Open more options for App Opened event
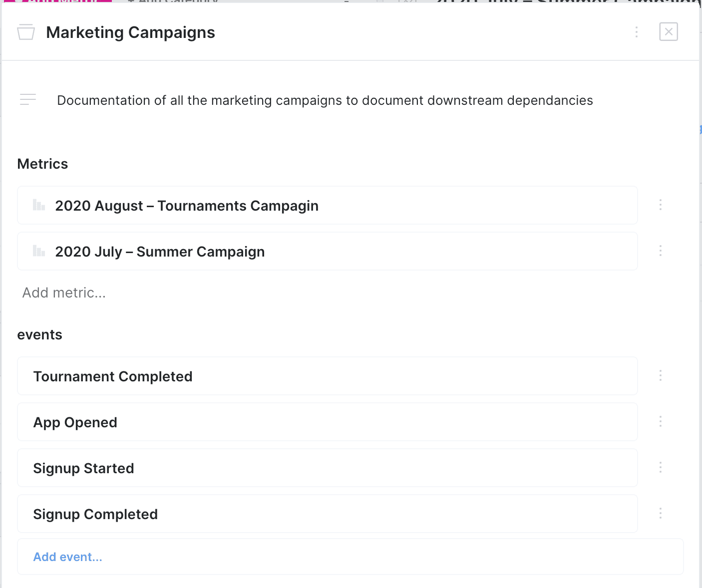Screen dimensions: 702x588 pos(661,422)
